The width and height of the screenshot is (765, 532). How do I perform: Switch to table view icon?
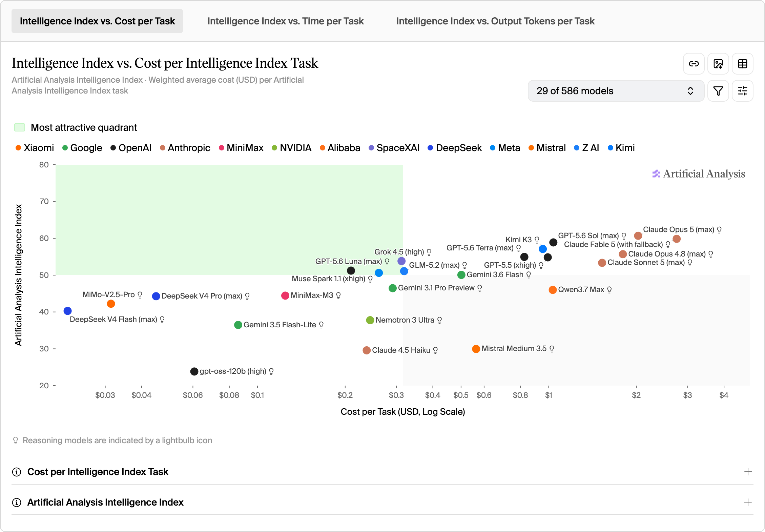click(x=742, y=64)
